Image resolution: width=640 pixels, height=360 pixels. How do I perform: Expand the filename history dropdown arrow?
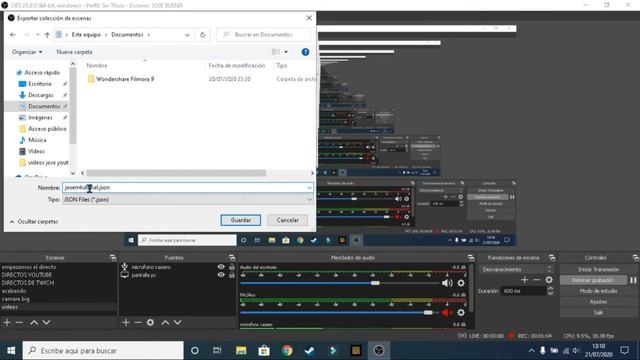pyautogui.click(x=309, y=188)
